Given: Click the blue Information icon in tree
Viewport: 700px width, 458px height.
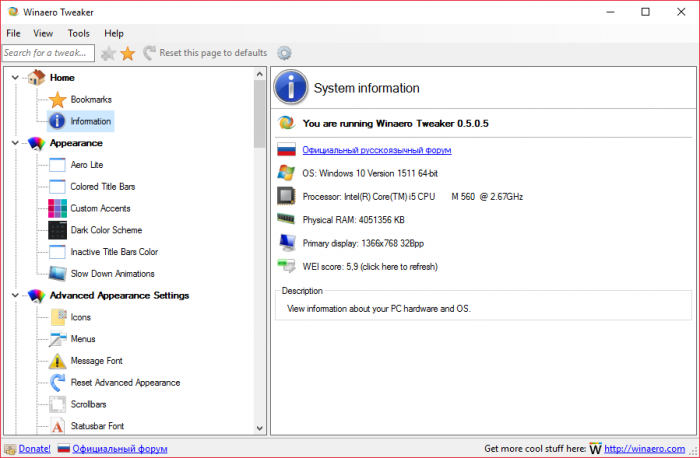Looking at the screenshot, I should (x=57, y=121).
